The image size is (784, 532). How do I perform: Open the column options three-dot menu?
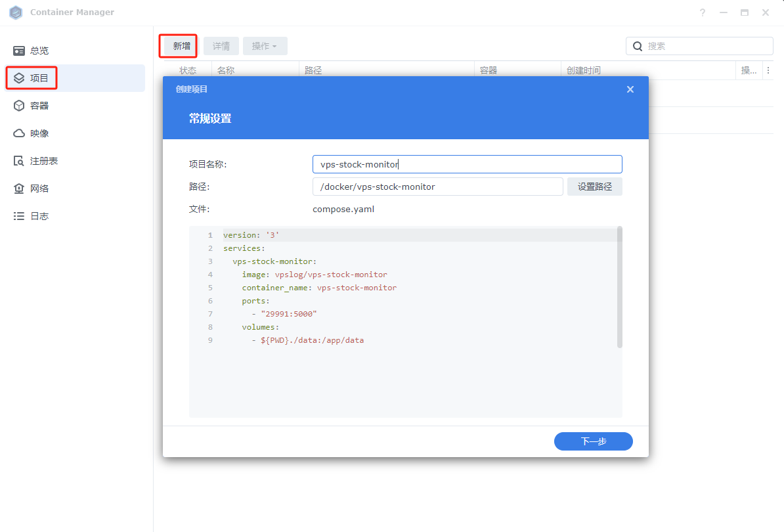[x=768, y=70]
